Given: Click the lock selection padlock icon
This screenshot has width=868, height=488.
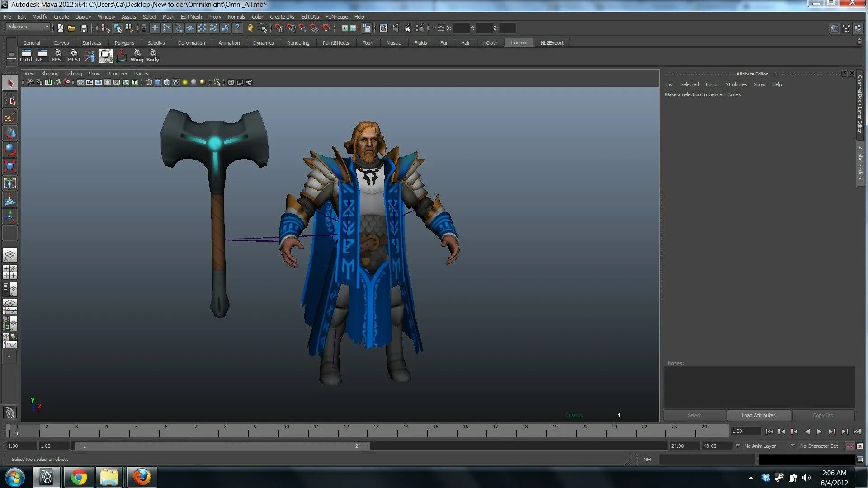Looking at the screenshot, I should [x=250, y=28].
